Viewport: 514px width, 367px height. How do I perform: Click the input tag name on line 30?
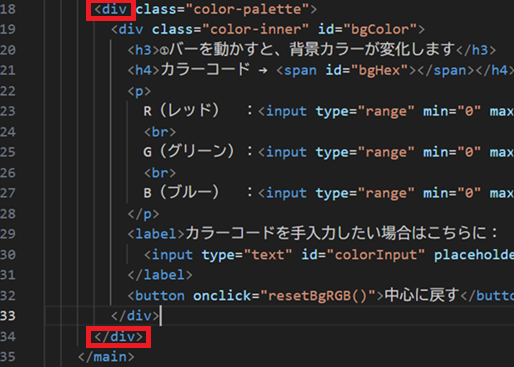pos(172,255)
